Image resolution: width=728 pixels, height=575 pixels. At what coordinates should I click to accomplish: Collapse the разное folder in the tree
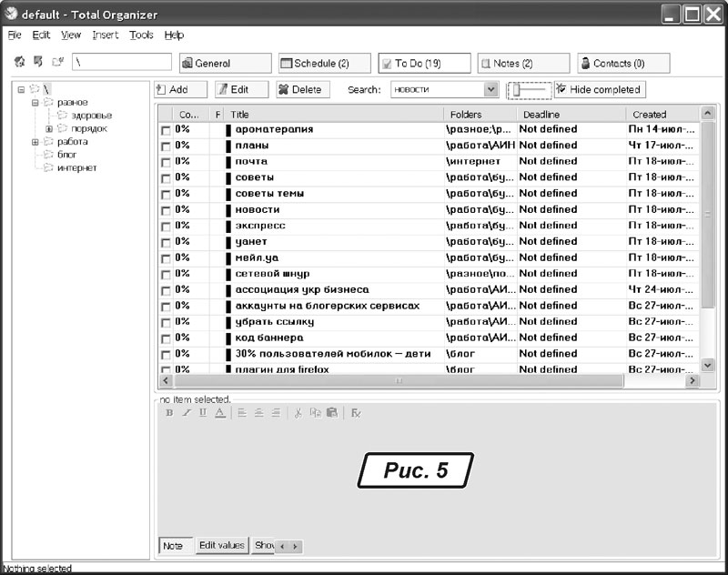(35, 103)
